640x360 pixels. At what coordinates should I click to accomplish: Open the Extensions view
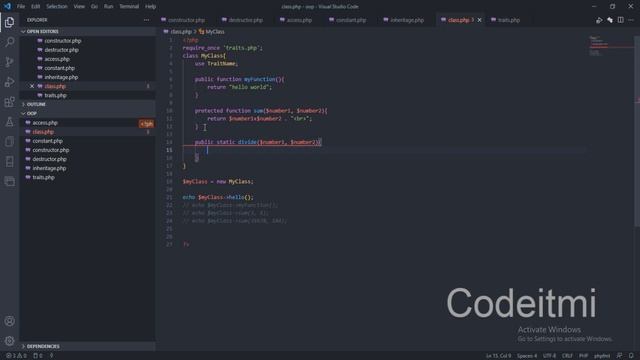coord(9,102)
